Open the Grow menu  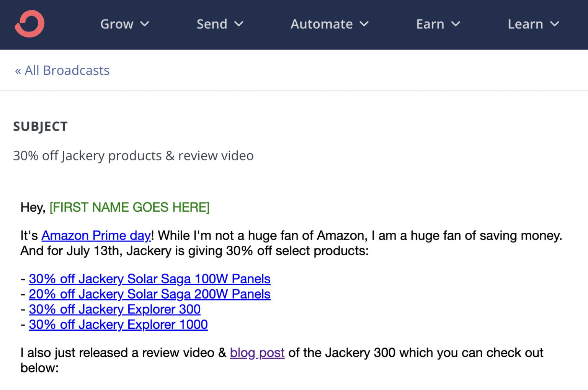coord(117,24)
